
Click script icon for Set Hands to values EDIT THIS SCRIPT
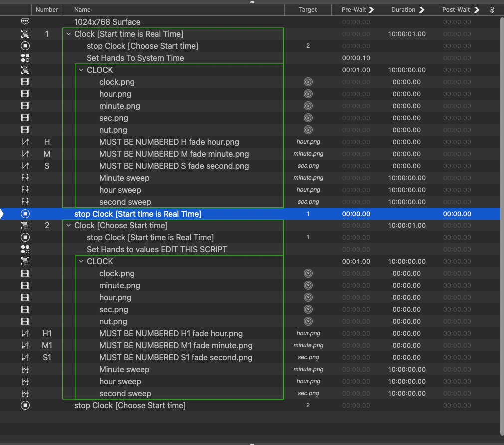25,249
